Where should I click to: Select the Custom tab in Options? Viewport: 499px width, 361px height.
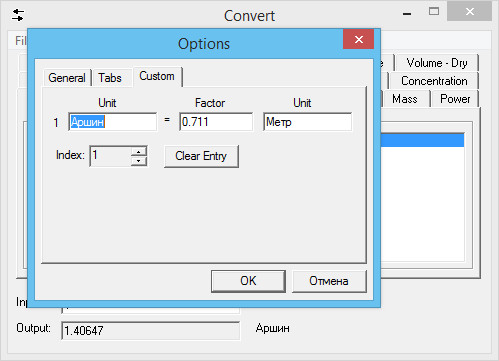coord(157,76)
